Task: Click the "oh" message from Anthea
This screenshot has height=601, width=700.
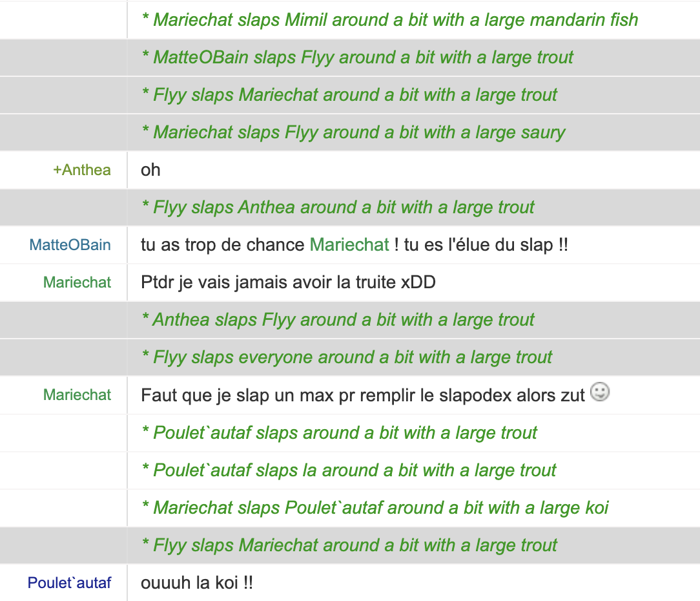Action: pyautogui.click(x=150, y=170)
